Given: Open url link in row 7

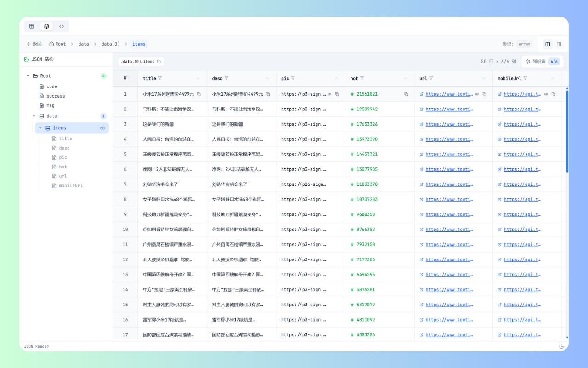Looking at the screenshot, I should (449, 184).
